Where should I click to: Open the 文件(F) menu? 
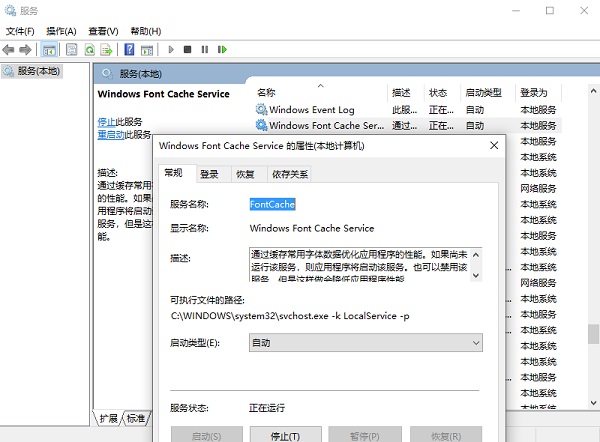coord(20,31)
